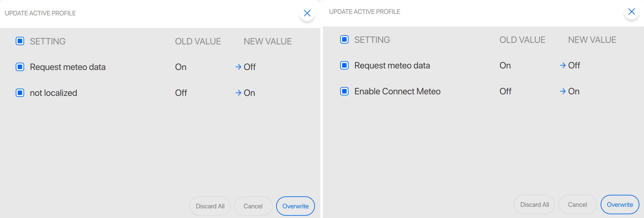Uncheck the 'Enable Connect Meteo' checkbox
Viewport: 644px width, 218px height.
click(344, 91)
